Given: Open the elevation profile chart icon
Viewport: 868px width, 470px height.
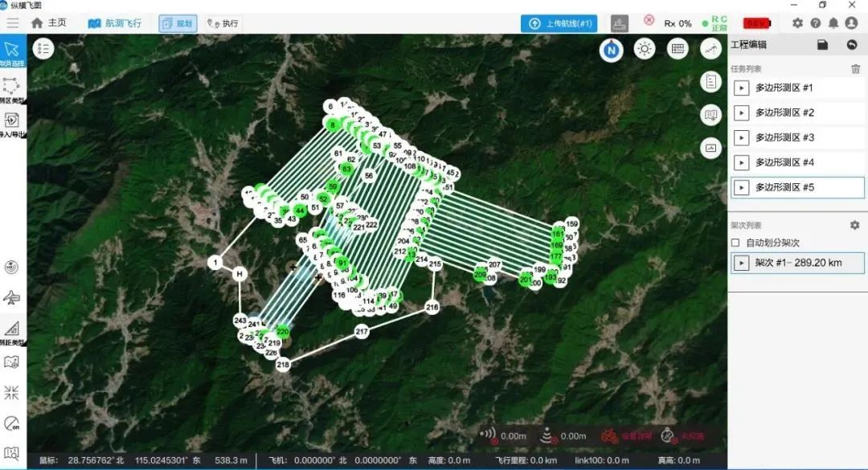Looking at the screenshot, I should (x=710, y=49).
